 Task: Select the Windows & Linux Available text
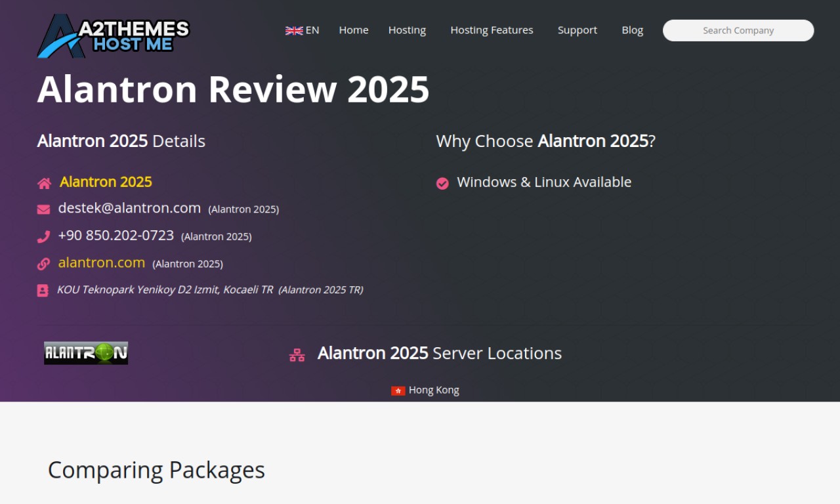(x=544, y=182)
